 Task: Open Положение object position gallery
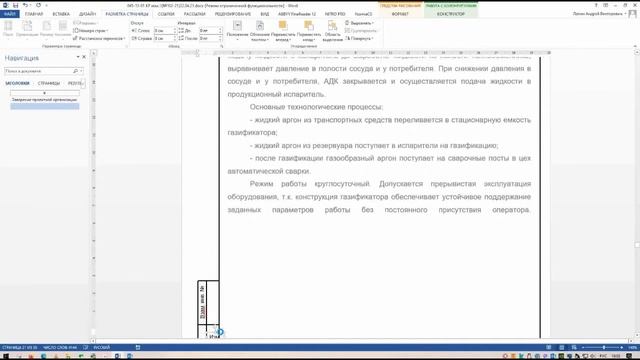[x=237, y=30]
